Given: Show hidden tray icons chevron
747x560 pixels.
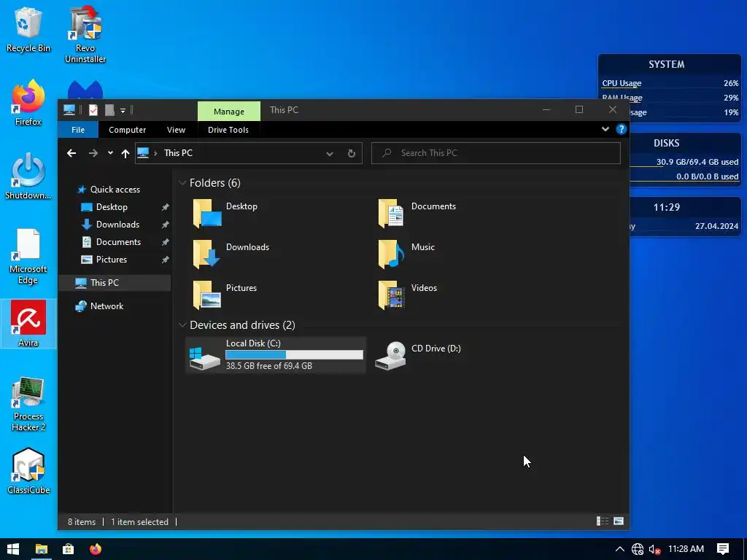Looking at the screenshot, I should (620, 549).
